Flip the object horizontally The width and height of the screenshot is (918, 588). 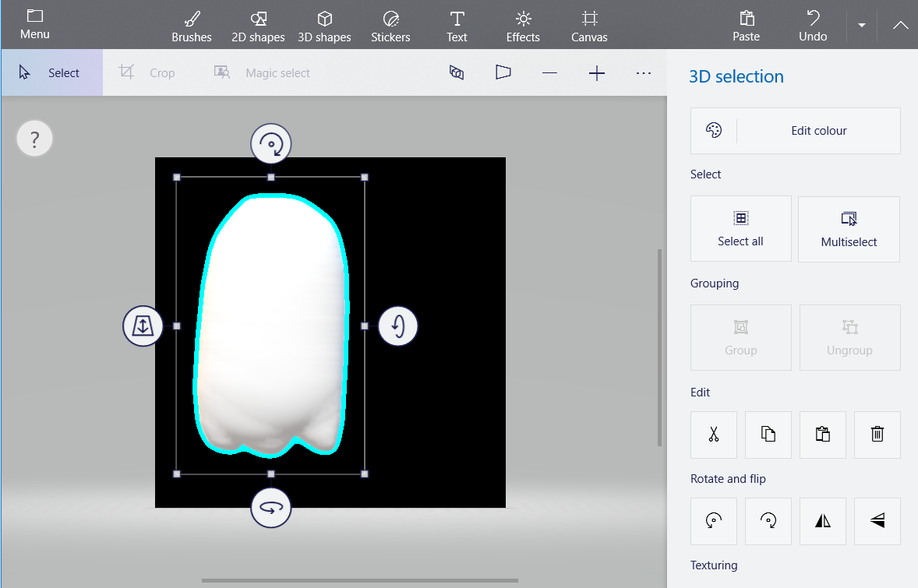823,521
